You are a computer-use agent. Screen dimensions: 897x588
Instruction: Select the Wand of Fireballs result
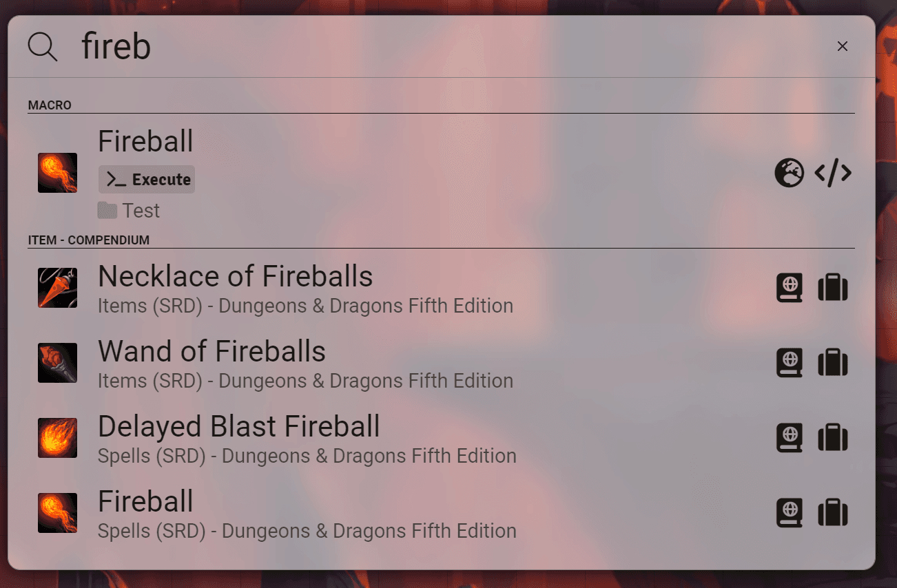[212, 352]
